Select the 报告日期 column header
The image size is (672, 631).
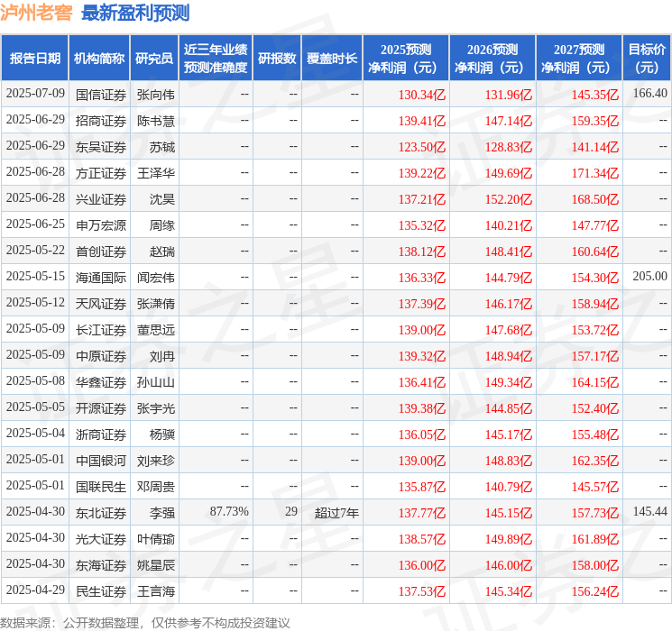(35, 59)
